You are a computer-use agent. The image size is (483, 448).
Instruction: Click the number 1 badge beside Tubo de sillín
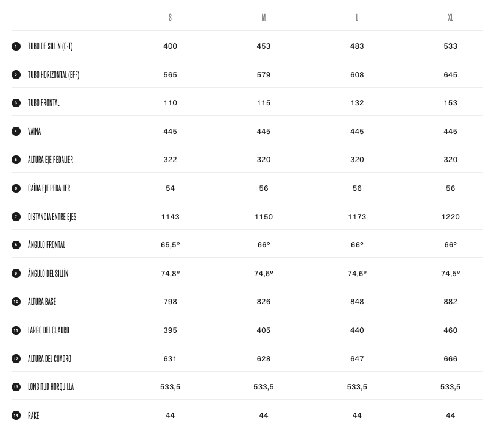(x=16, y=46)
